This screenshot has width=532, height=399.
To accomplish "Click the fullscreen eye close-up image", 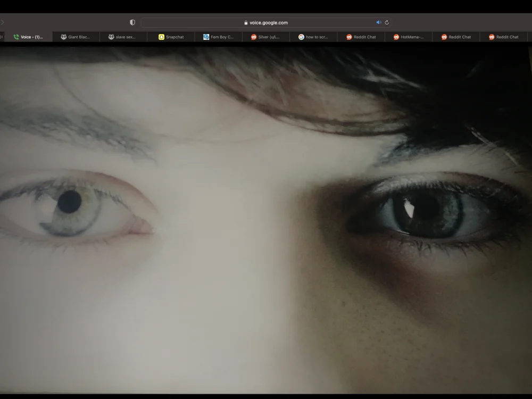I will (x=266, y=223).
